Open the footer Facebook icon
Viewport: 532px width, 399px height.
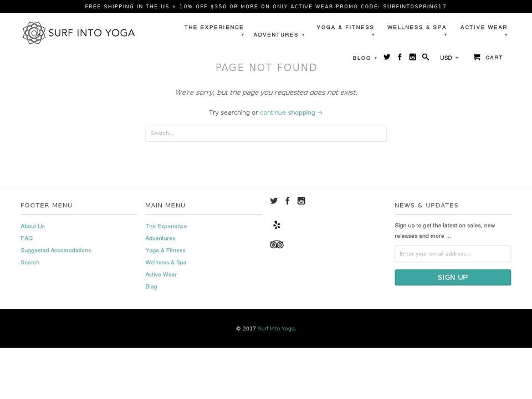click(x=288, y=201)
